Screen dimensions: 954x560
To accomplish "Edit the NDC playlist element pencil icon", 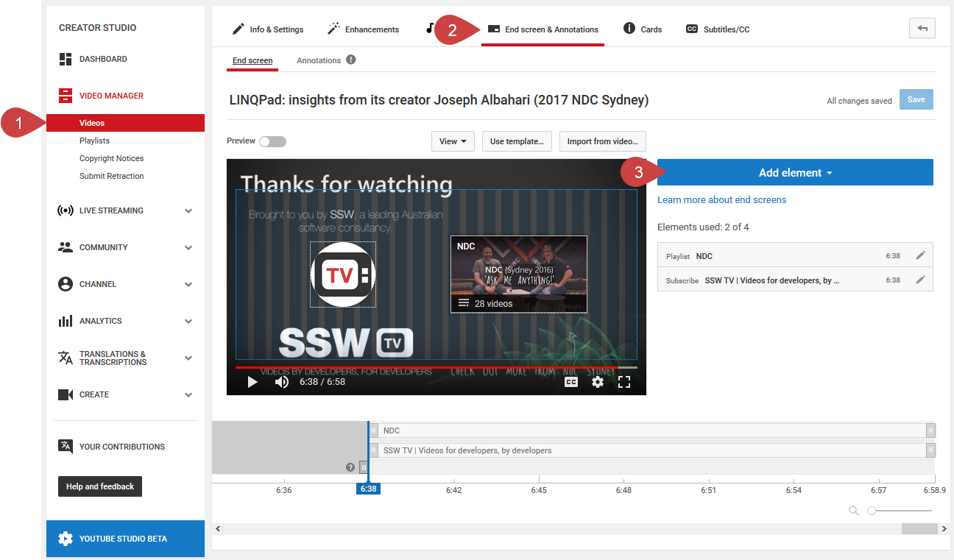I will [x=920, y=255].
